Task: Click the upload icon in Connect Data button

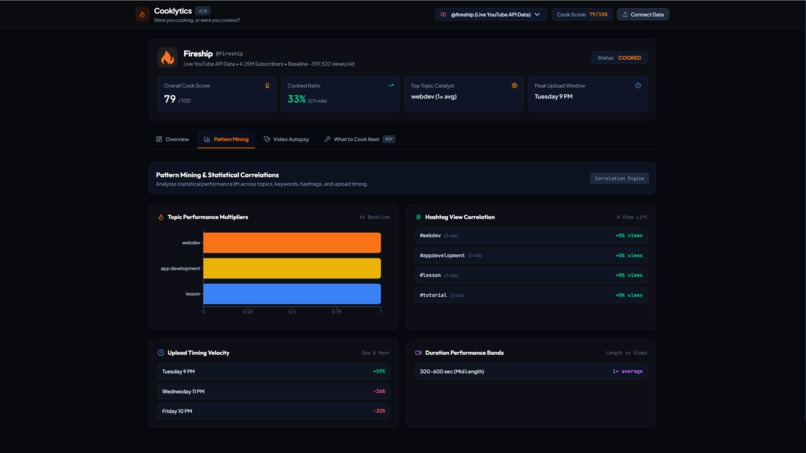Action: coord(625,14)
